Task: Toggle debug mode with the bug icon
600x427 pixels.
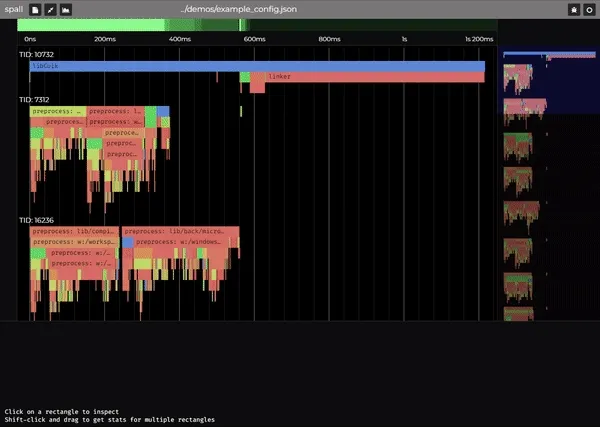Action: pos(574,10)
